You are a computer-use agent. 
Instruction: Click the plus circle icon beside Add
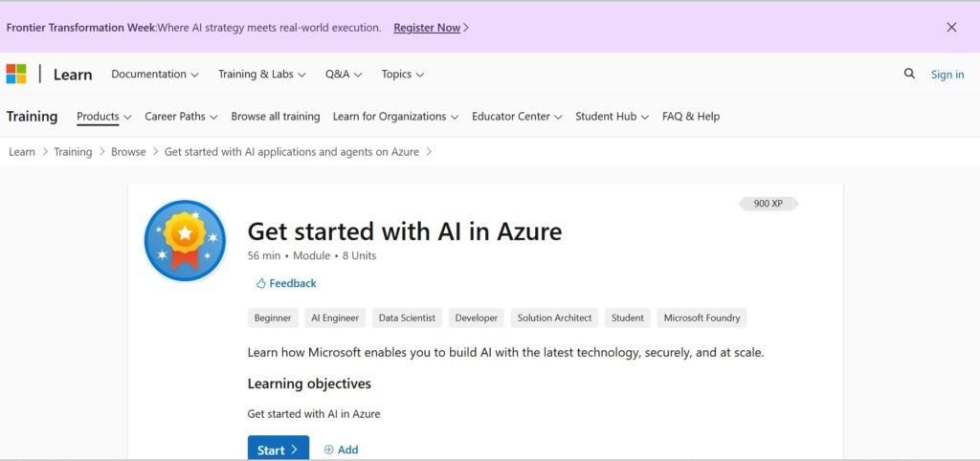(329, 450)
